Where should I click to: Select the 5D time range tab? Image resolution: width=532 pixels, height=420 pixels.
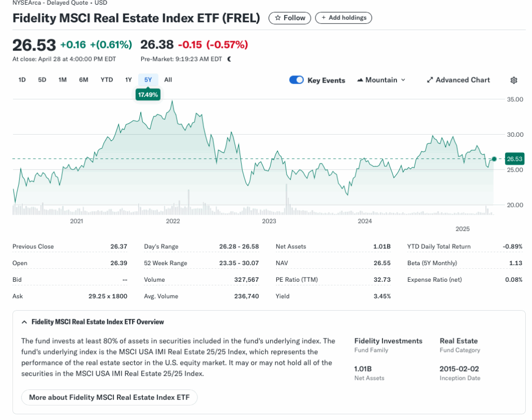click(42, 80)
